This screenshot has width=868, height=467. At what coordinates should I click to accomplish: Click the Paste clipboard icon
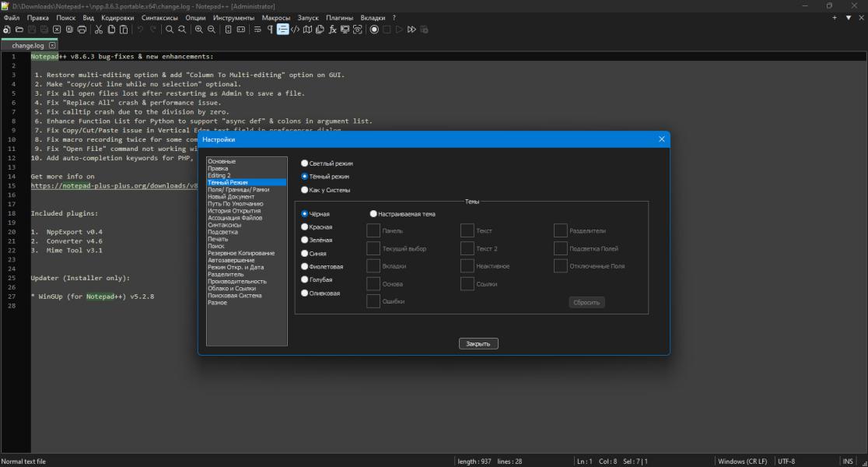tap(124, 30)
